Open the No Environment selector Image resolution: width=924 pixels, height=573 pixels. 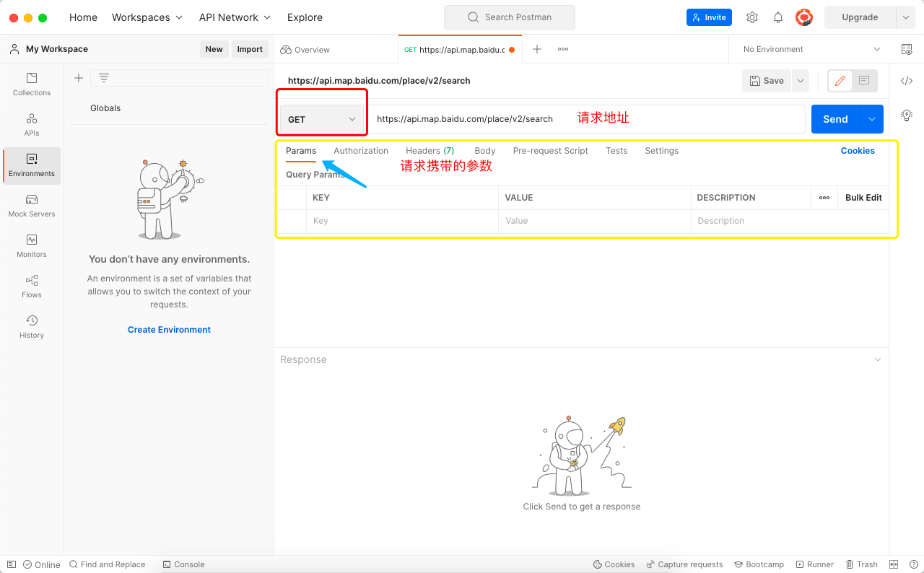[811, 49]
